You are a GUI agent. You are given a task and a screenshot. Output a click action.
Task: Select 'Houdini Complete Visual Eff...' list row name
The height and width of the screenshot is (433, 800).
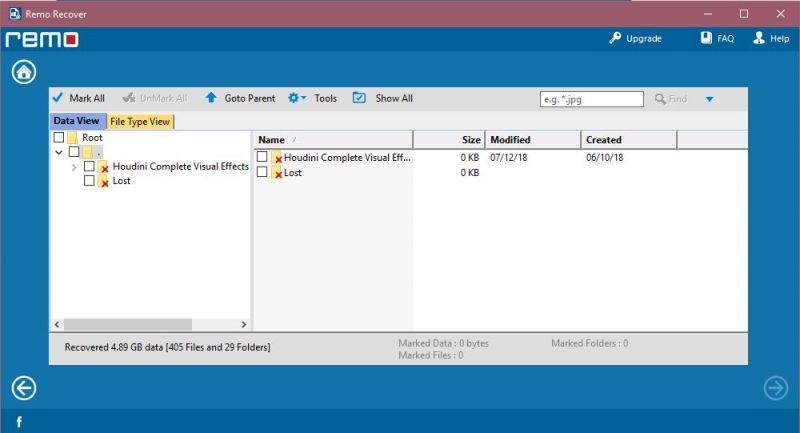tap(347, 158)
